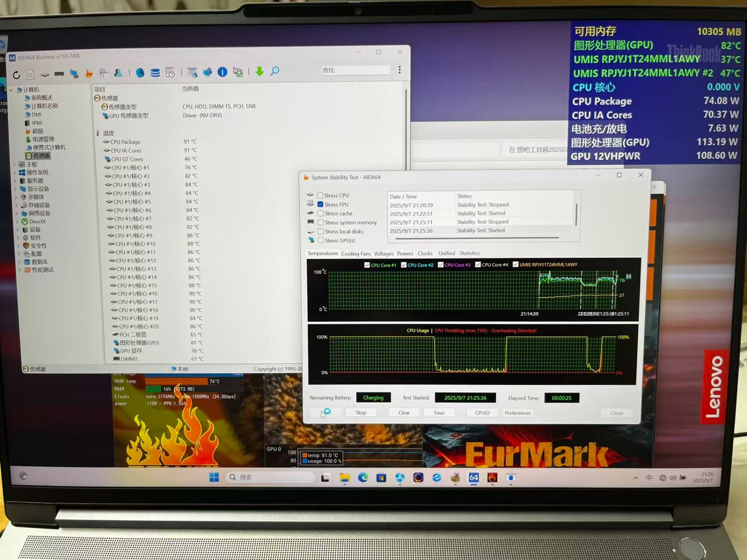Enable Stress system memory checkbox

click(321, 222)
